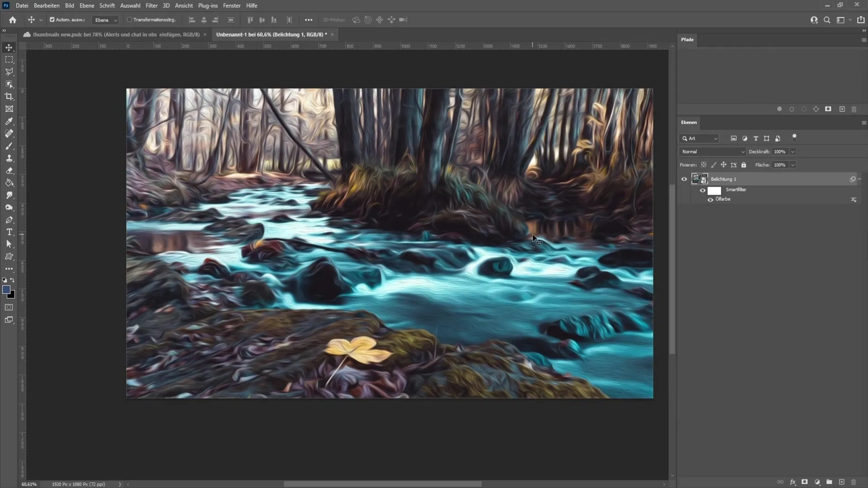868x488 pixels.
Task: Toggle lock all padlock icon
Action: click(744, 165)
